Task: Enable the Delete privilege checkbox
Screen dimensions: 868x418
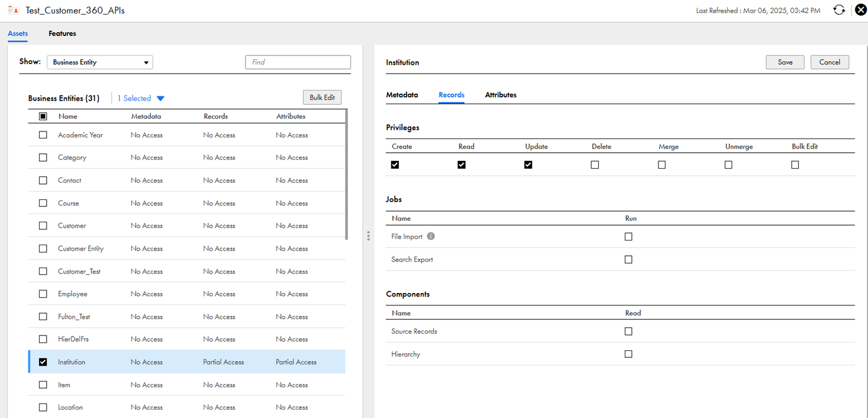Action: (595, 165)
